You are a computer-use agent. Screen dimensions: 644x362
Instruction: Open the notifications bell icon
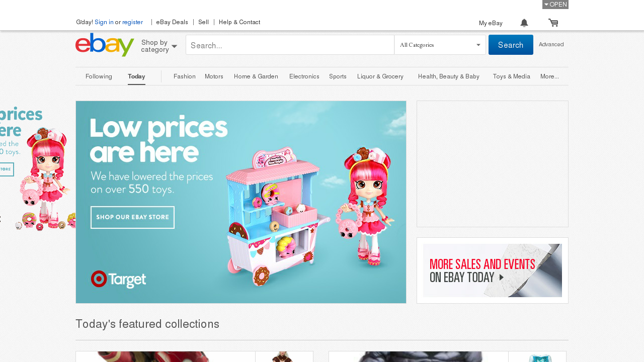[524, 23]
